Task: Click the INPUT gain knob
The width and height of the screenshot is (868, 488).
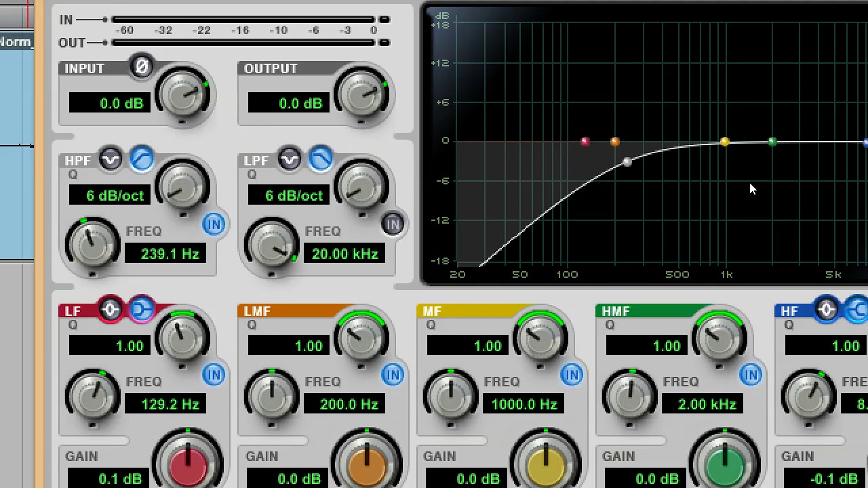Action: tap(182, 95)
